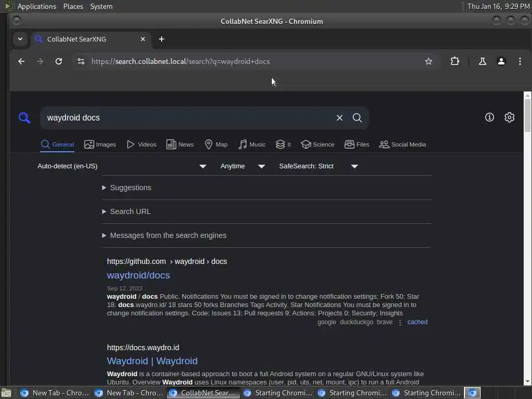Select the General category tab

[x=57, y=144]
